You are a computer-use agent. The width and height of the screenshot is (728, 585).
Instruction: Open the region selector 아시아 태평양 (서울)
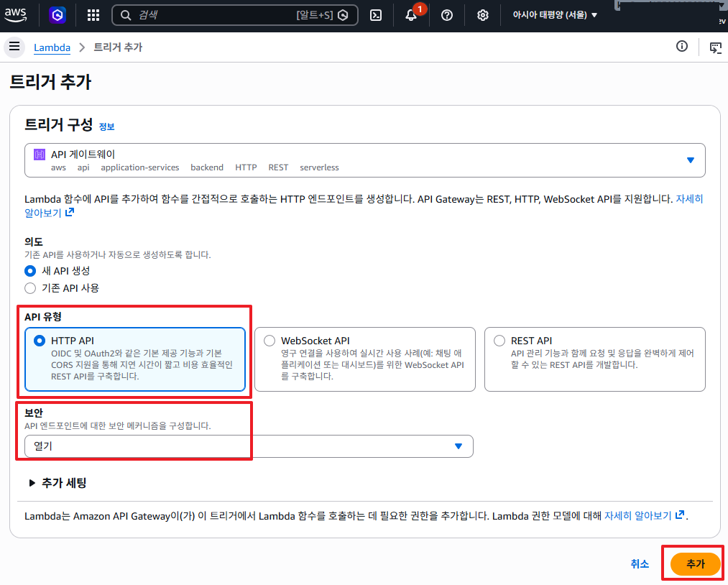(x=555, y=15)
